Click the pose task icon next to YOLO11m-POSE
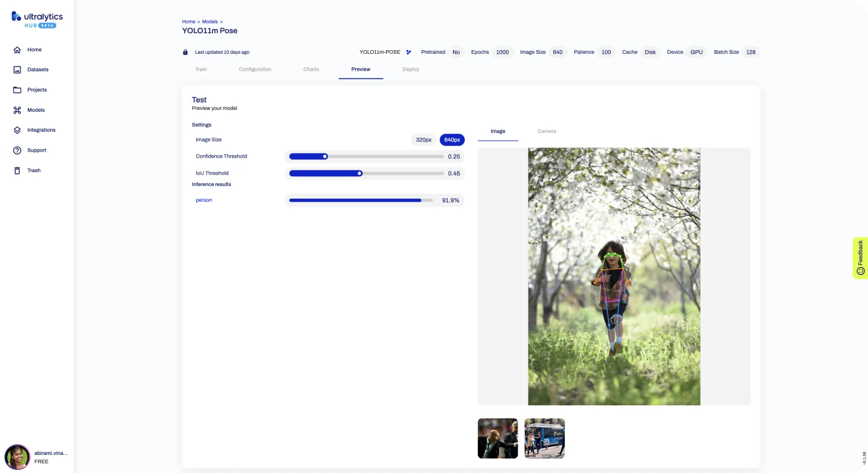Screen dimensions: 868x473 pos(408,52)
